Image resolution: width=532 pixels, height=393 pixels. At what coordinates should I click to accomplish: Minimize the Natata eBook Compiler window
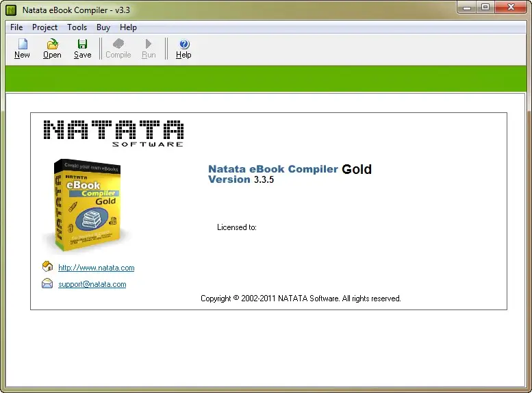click(x=467, y=8)
